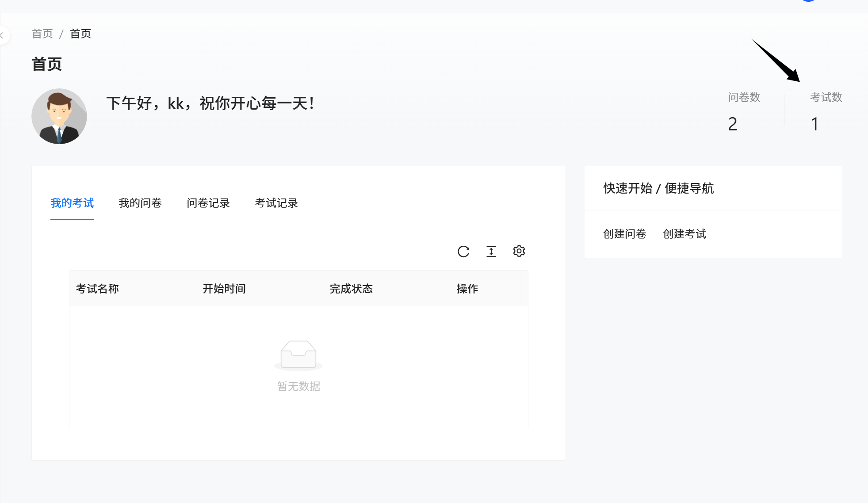Click the empty data inbox icon
The image size is (868, 503).
point(298,354)
